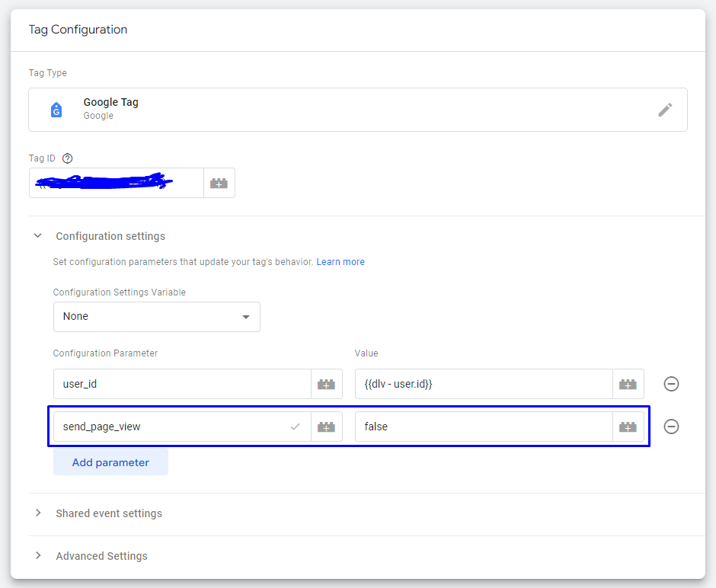Open variable picker for the {{dlv - user.id}} value
Viewport: 716px width, 588px height.
tap(628, 384)
